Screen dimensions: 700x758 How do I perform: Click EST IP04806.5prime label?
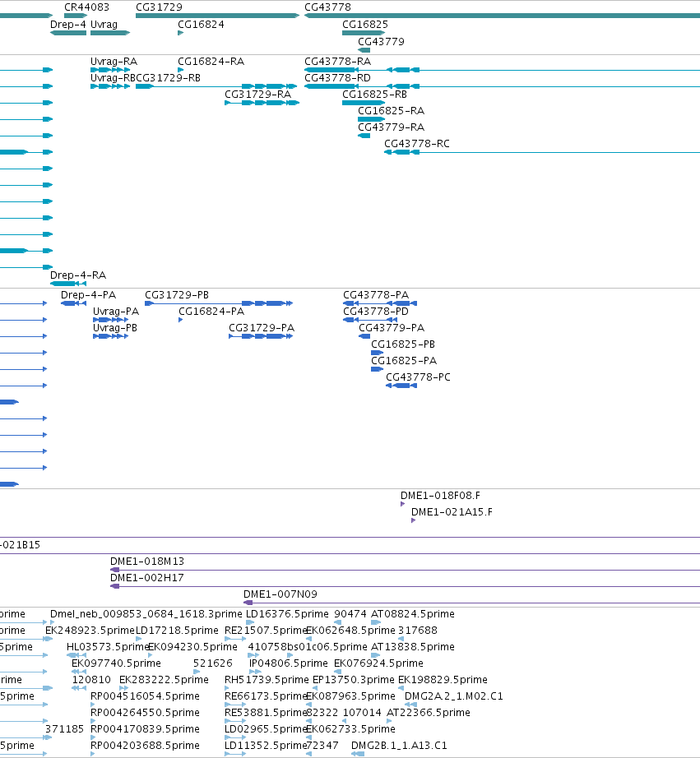click(289, 663)
